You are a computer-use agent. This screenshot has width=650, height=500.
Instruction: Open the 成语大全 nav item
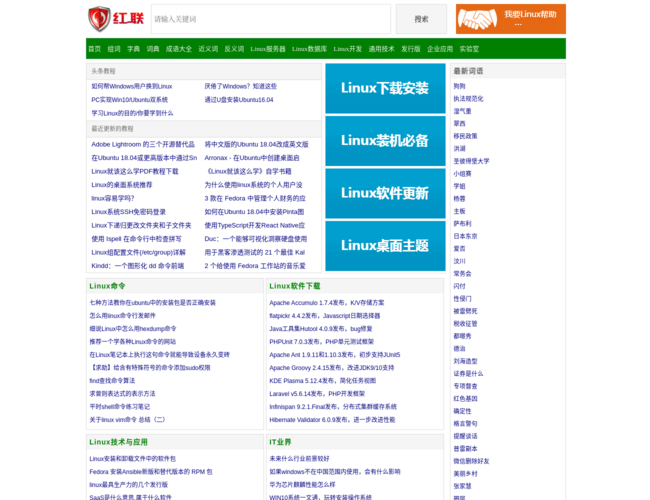pos(179,49)
